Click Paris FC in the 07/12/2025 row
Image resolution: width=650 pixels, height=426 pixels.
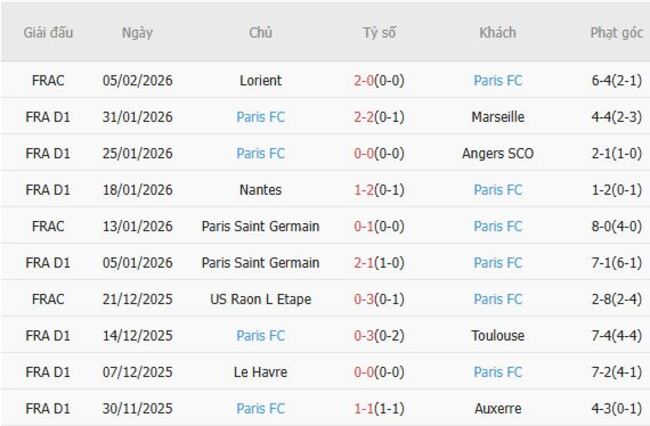(497, 372)
